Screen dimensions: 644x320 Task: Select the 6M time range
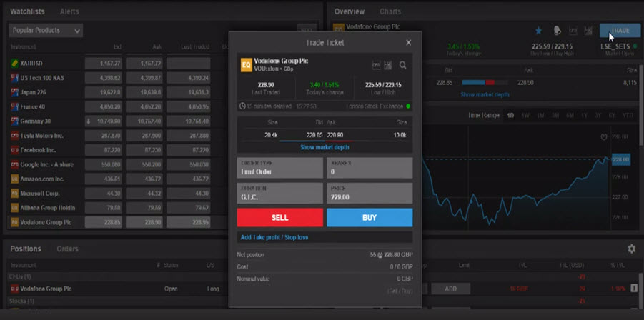click(x=570, y=115)
